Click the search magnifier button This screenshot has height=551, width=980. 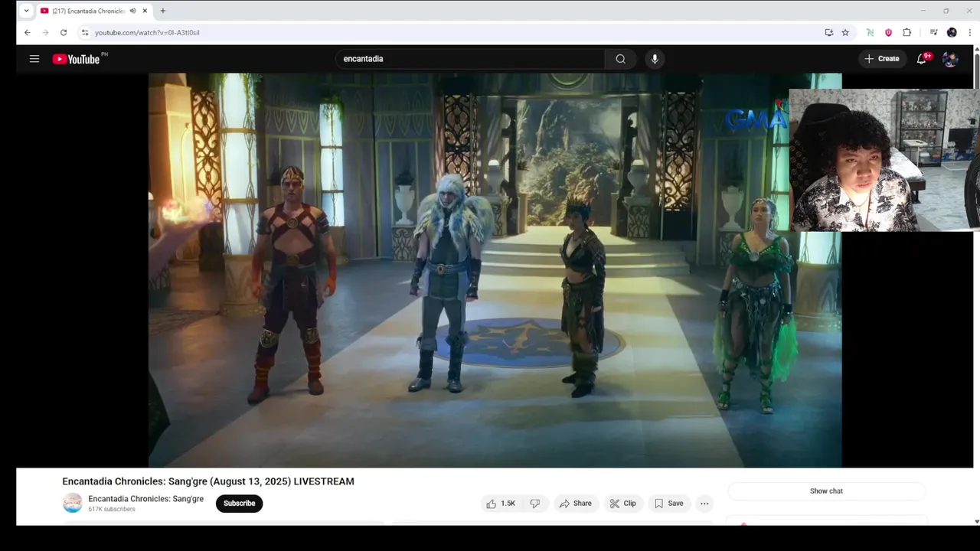click(620, 59)
